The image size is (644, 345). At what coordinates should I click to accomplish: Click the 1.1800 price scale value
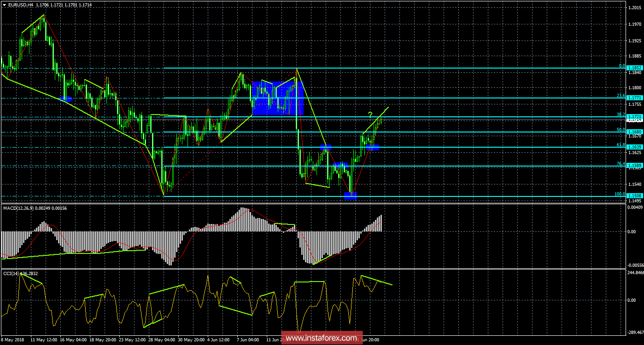click(x=635, y=88)
